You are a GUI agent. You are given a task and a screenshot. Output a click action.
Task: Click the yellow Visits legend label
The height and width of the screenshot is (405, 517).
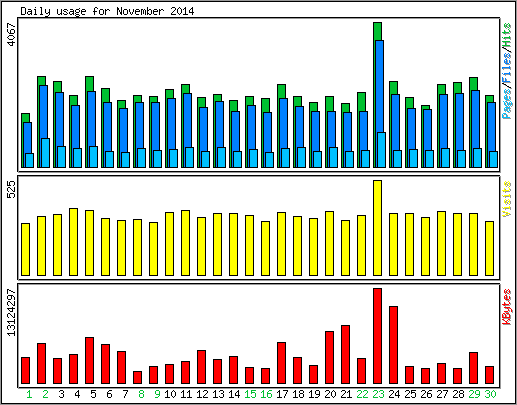coord(506,199)
